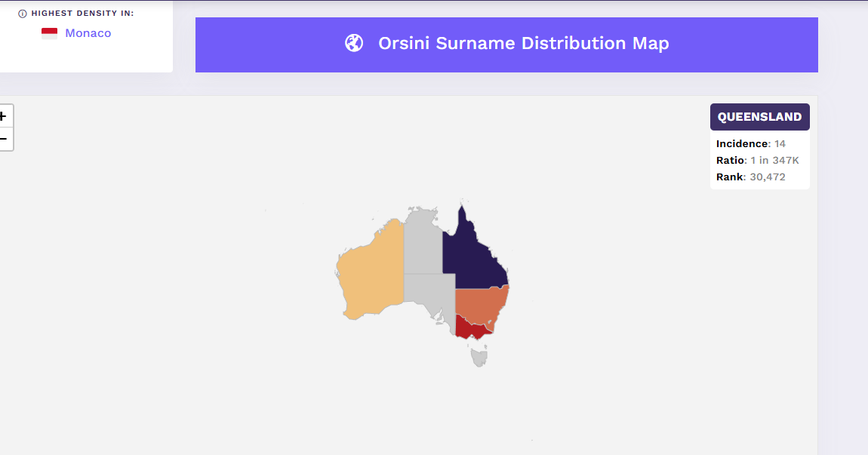The width and height of the screenshot is (868, 455).
Task: Click the info icon beside Highest Density In
Action: (23, 14)
